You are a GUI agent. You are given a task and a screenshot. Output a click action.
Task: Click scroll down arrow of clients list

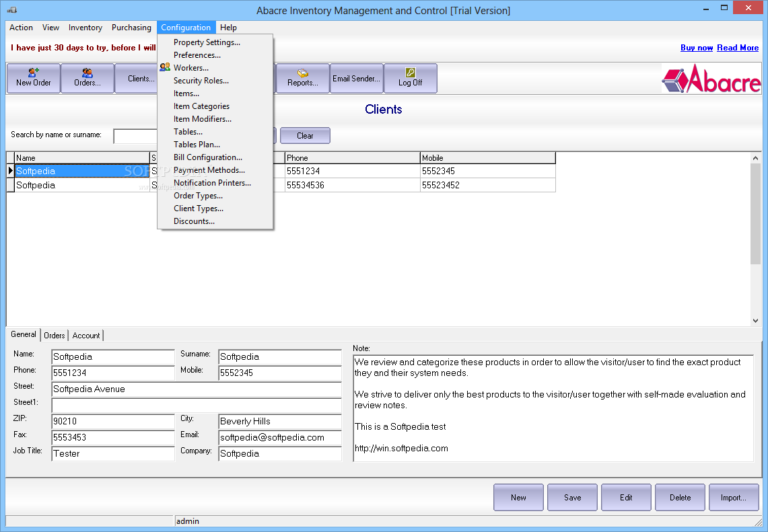pyautogui.click(x=755, y=321)
